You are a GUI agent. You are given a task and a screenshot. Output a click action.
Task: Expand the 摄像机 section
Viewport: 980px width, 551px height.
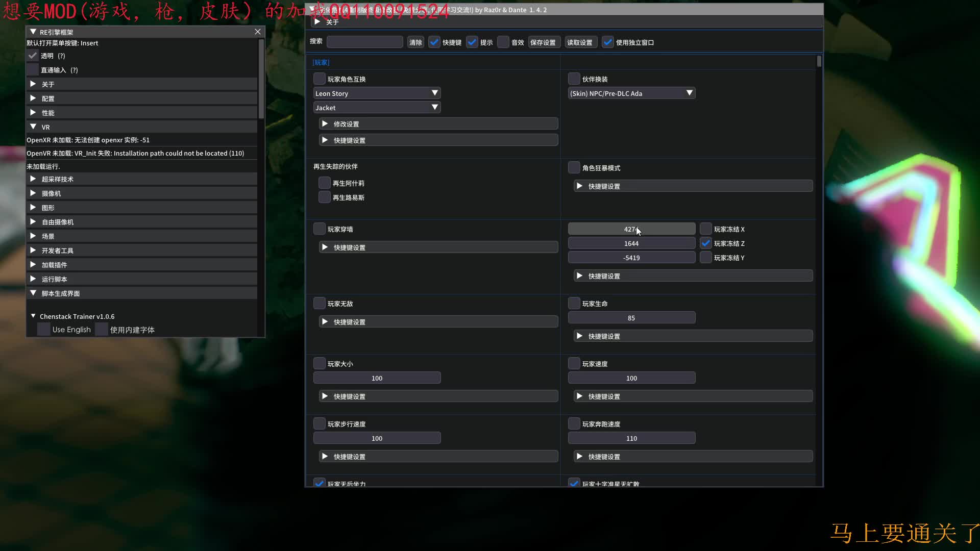pyautogui.click(x=33, y=193)
